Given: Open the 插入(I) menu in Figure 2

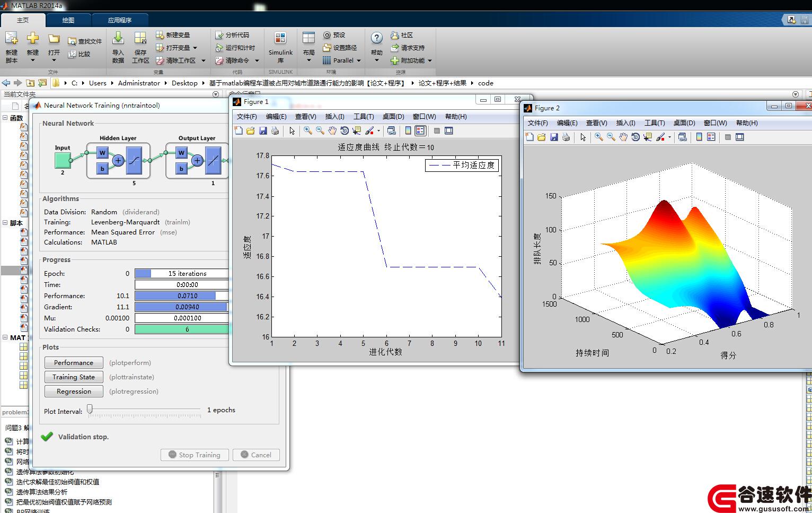Looking at the screenshot, I should point(625,123).
